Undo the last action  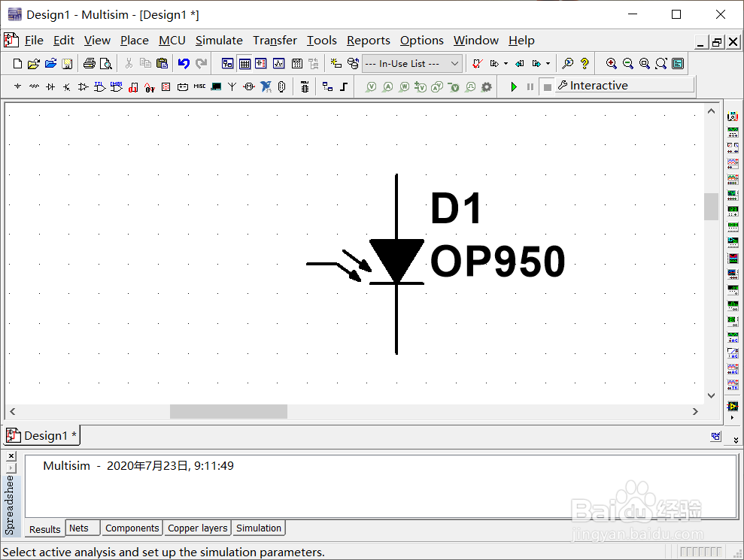coord(184,64)
